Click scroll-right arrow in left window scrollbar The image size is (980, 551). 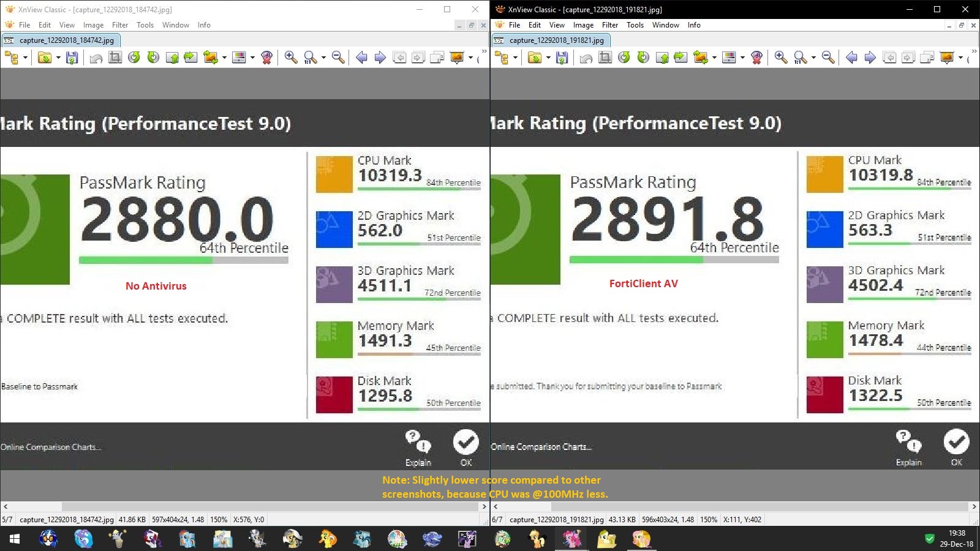[x=484, y=506]
